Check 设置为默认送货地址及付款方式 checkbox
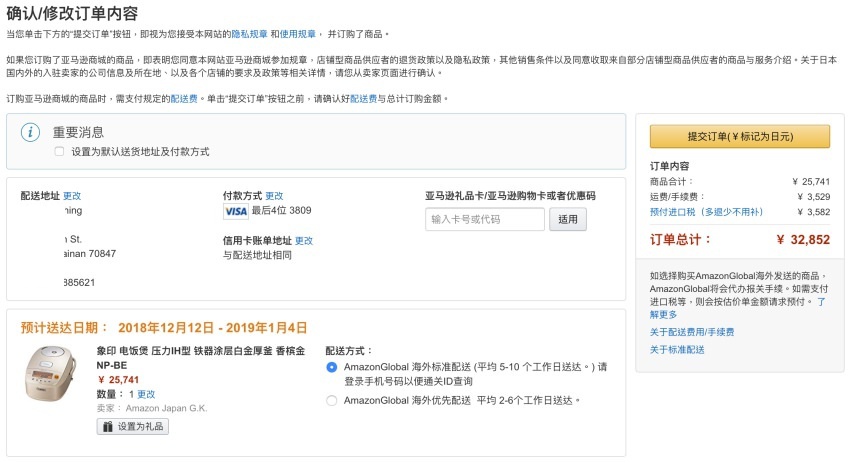Viewport: 850px width, 463px height. [x=60, y=152]
